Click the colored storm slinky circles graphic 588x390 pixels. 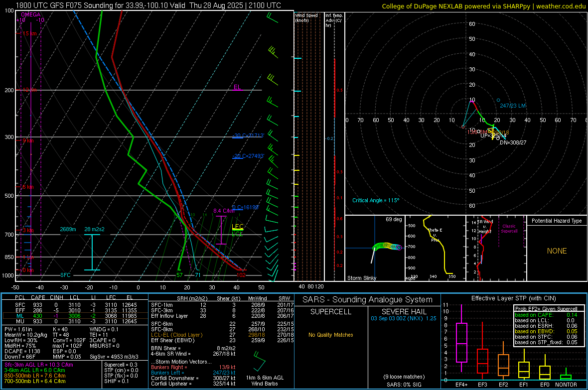pyautogui.click(x=387, y=247)
